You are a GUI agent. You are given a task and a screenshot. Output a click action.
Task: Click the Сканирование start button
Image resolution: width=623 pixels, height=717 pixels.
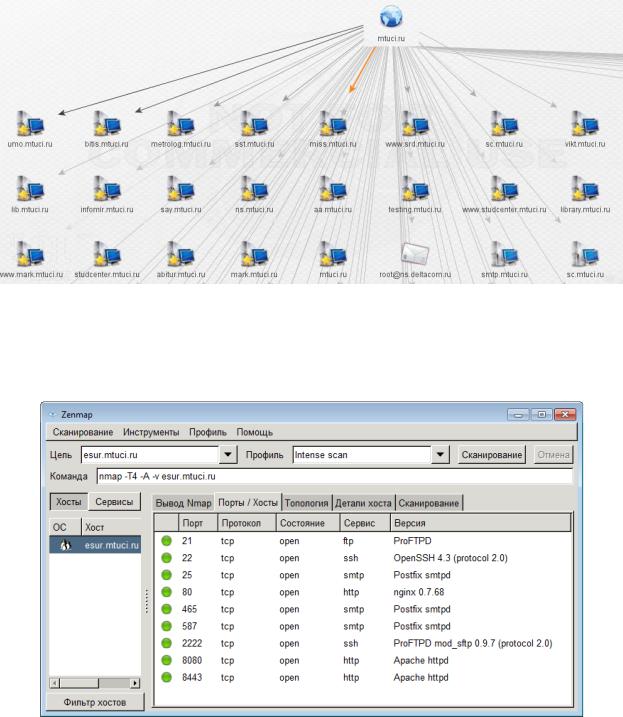492,455
